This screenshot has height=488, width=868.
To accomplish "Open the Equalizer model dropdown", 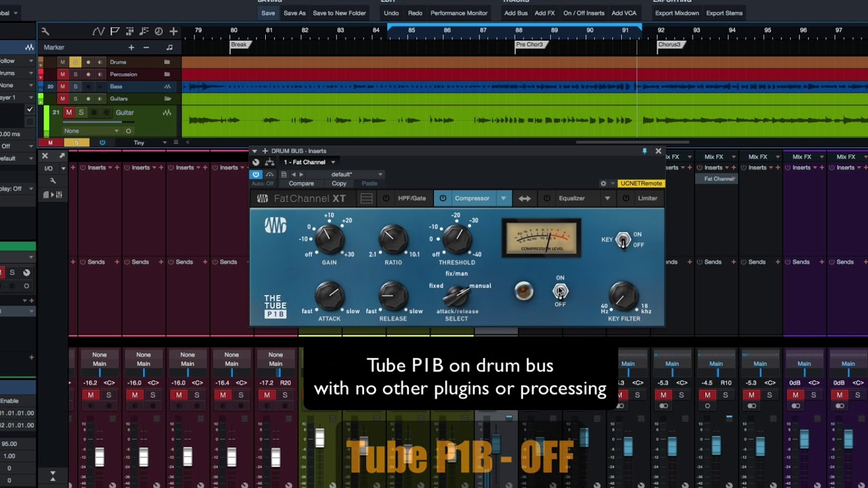I will [607, 199].
